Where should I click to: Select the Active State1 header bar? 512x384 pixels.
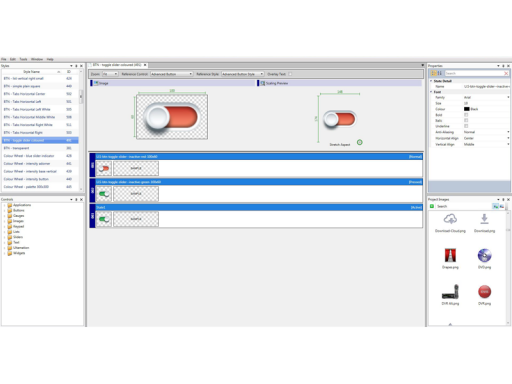click(259, 207)
